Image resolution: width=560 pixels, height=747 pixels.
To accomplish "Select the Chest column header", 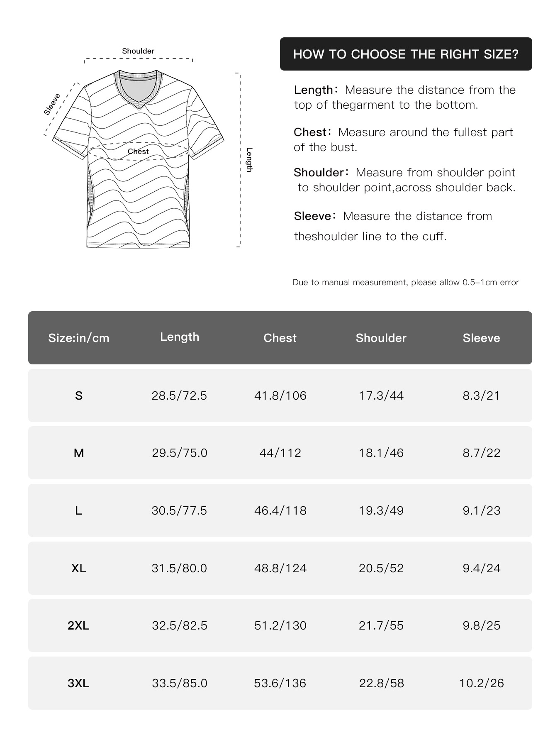I will click(280, 338).
